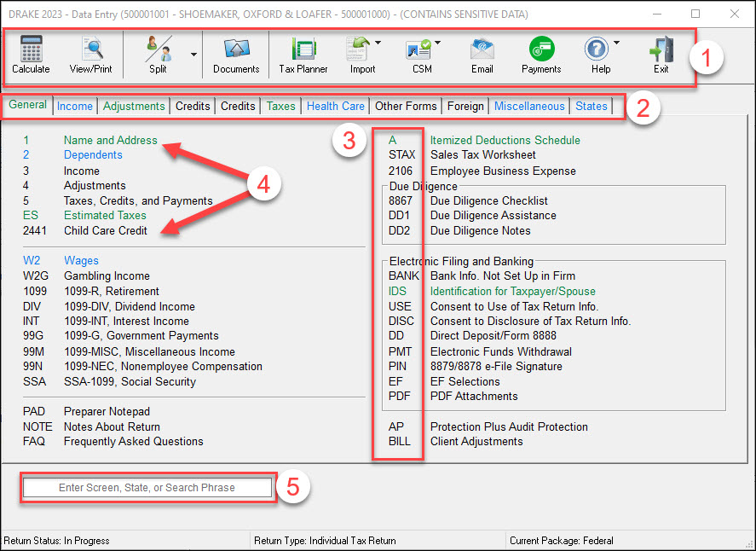Open the Preparer Notepad screen
The width and height of the screenshot is (756, 551).
pyautogui.click(x=107, y=412)
